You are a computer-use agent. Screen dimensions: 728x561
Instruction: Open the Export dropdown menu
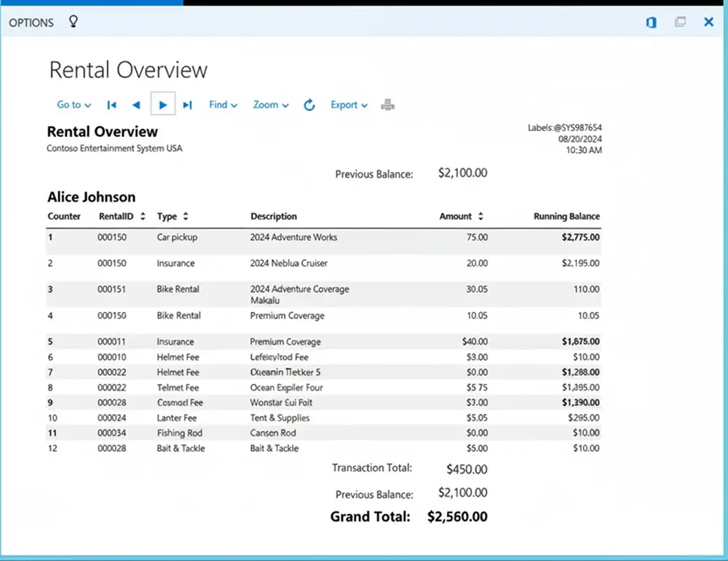[349, 105]
